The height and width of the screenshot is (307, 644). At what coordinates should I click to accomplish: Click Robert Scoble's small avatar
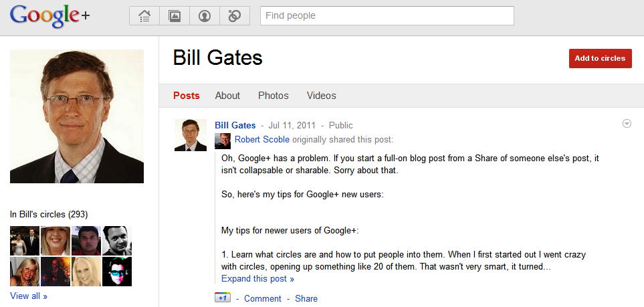pos(223,141)
